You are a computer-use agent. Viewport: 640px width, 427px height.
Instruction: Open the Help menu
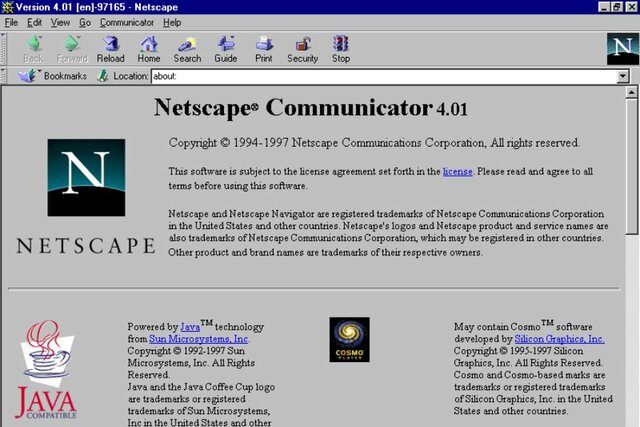172,22
